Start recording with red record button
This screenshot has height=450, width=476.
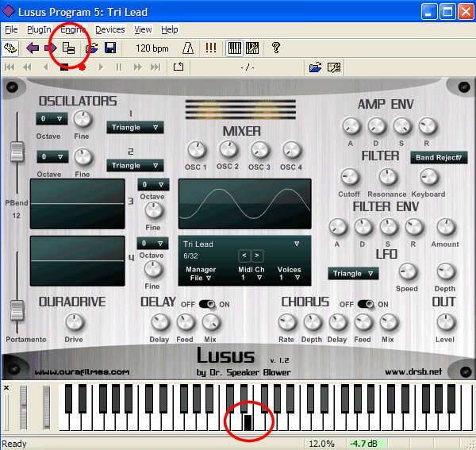click(x=82, y=67)
